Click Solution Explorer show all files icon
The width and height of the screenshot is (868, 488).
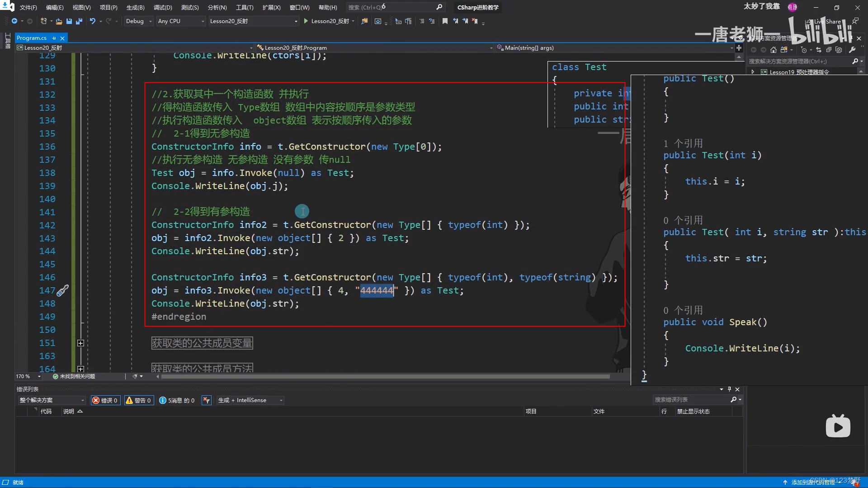(839, 50)
